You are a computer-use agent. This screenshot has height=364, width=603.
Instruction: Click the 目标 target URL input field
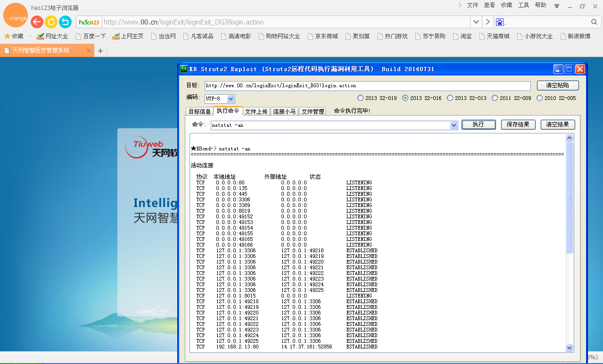(x=368, y=86)
